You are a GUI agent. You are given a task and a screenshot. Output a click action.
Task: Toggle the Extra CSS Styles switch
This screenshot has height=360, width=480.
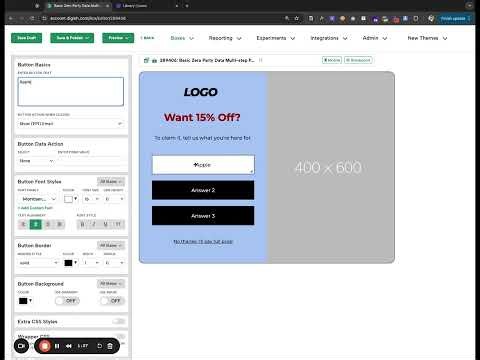pyautogui.click(x=119, y=321)
